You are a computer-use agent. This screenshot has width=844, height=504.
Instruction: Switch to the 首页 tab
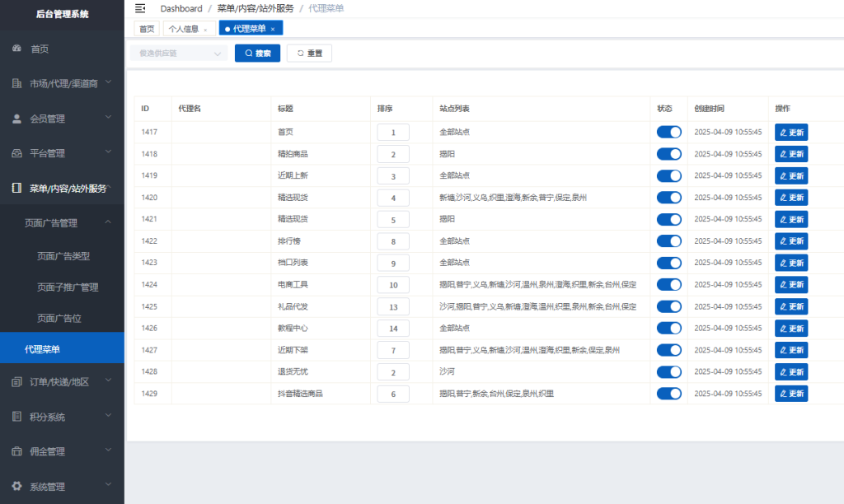pos(147,29)
